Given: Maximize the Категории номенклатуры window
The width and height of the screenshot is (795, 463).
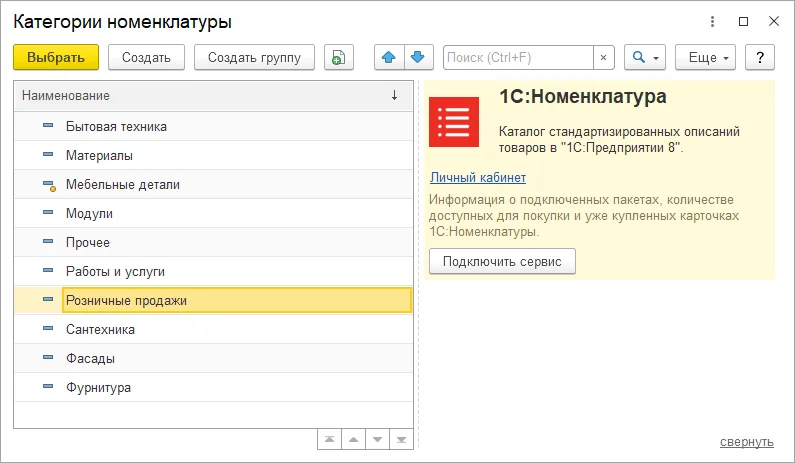Looking at the screenshot, I should click(x=743, y=21).
